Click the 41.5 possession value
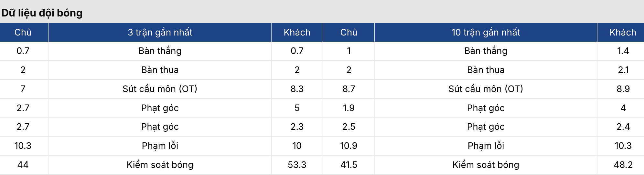 pyautogui.click(x=349, y=165)
